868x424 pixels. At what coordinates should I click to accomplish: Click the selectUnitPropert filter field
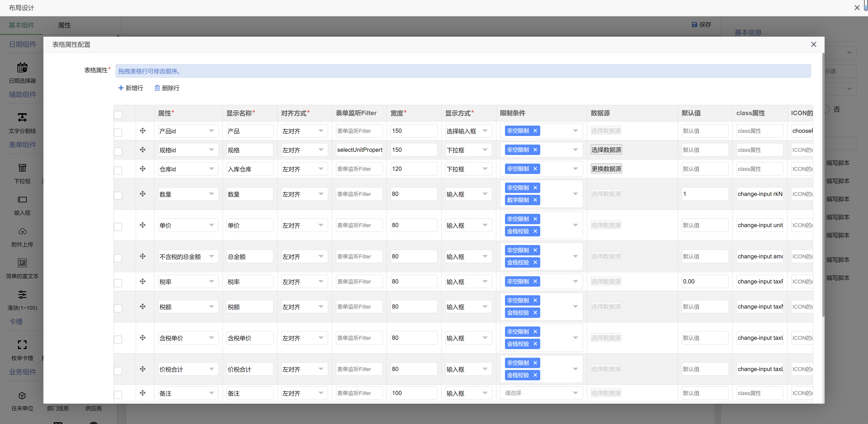click(359, 150)
